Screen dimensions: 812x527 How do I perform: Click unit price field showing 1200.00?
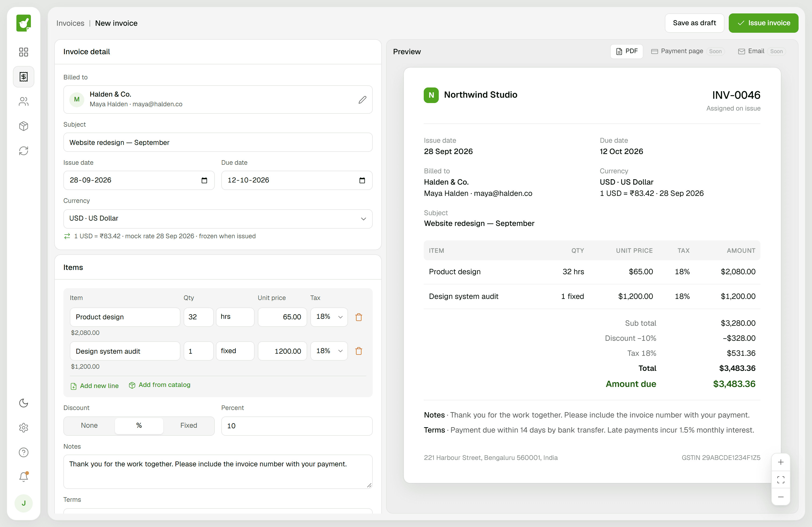(282, 351)
